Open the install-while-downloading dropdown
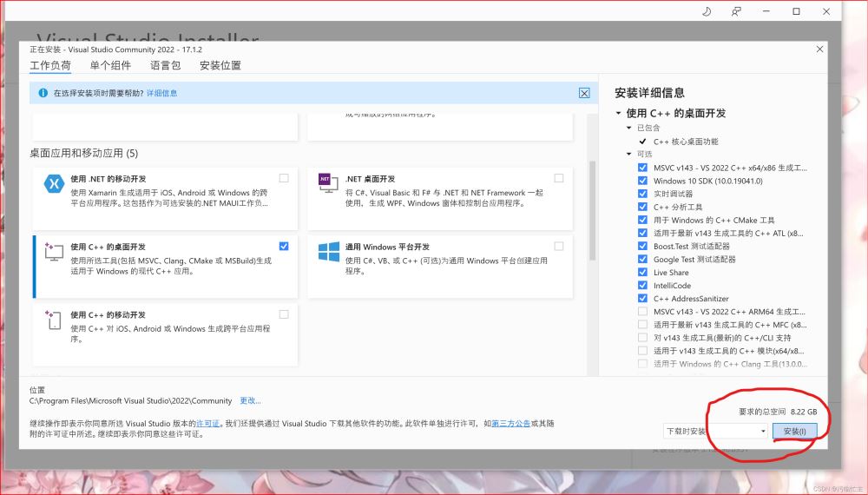Viewport: 868px width, 495px height. [x=716, y=431]
